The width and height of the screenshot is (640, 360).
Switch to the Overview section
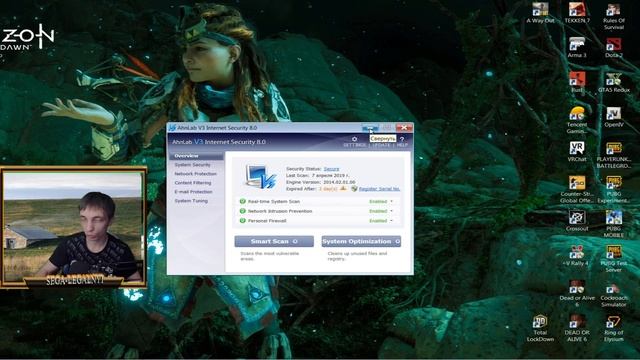[196, 156]
